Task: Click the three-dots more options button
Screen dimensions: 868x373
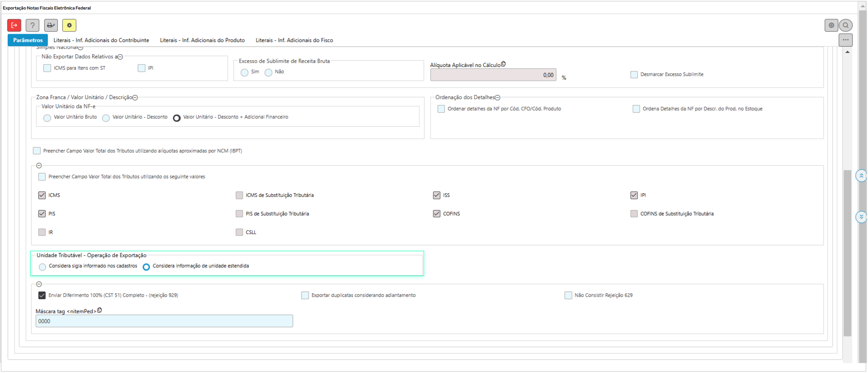Action: 845,40
